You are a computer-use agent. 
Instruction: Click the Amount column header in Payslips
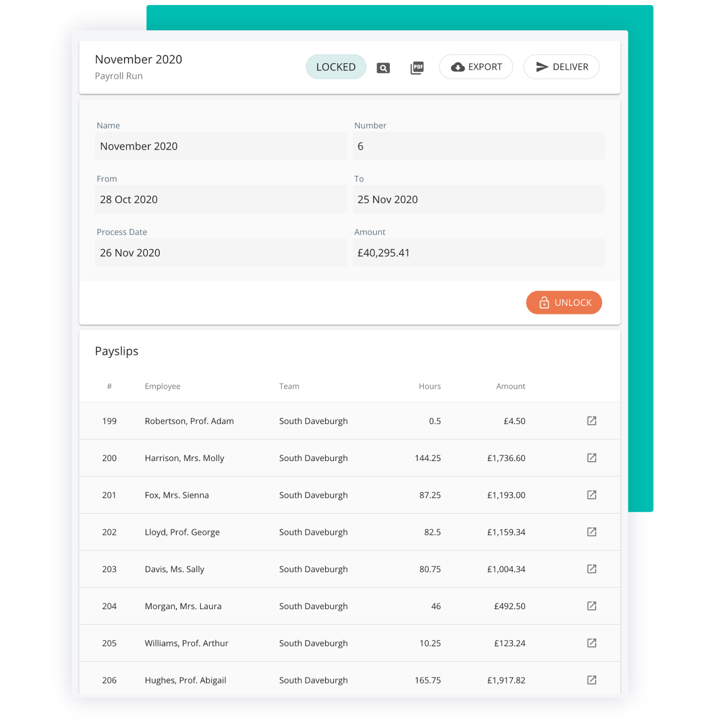pos(511,386)
